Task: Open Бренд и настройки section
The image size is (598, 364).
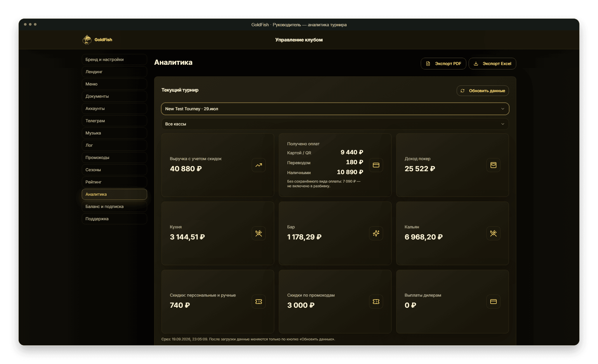Action: pyautogui.click(x=114, y=60)
